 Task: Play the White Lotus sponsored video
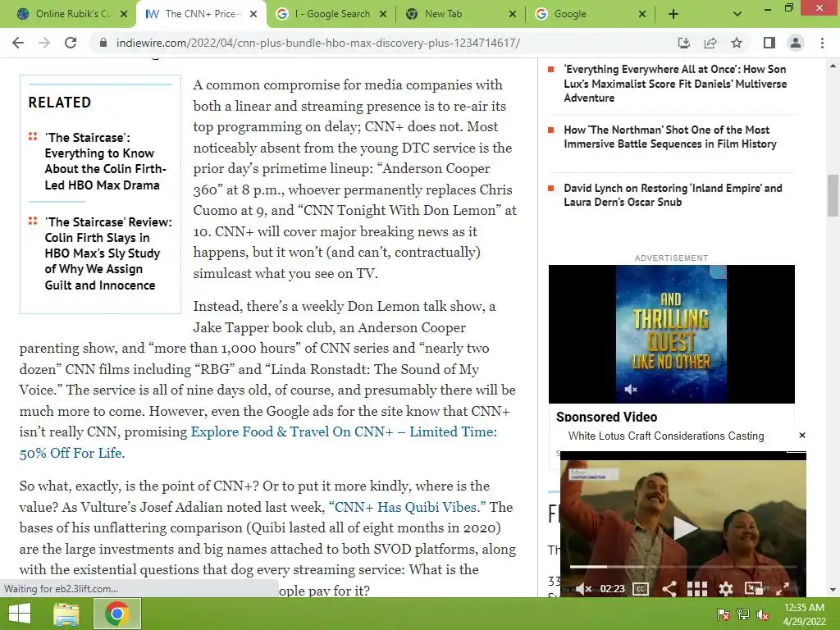click(685, 528)
